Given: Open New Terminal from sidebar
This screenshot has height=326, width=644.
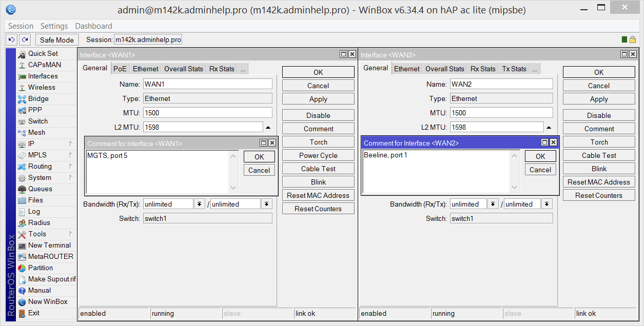Looking at the screenshot, I should point(49,245).
